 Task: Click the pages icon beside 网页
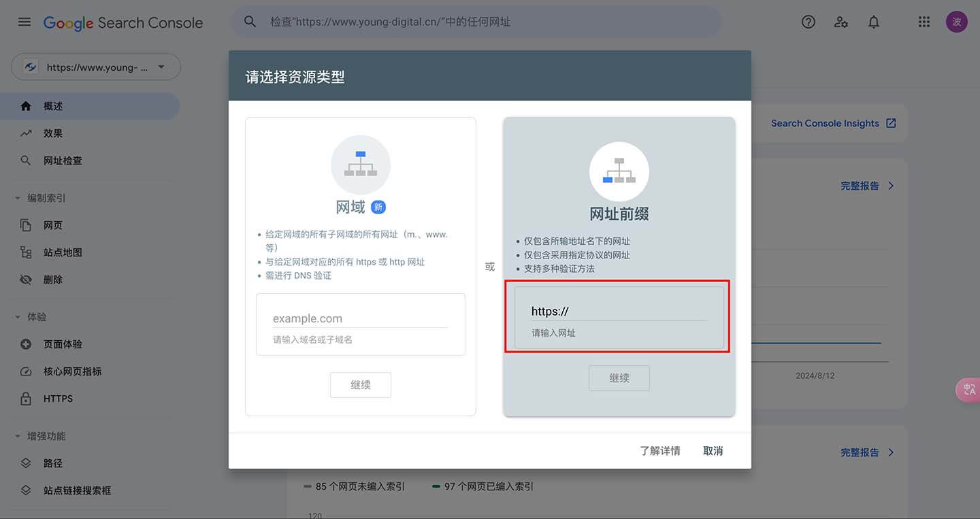[26, 225]
